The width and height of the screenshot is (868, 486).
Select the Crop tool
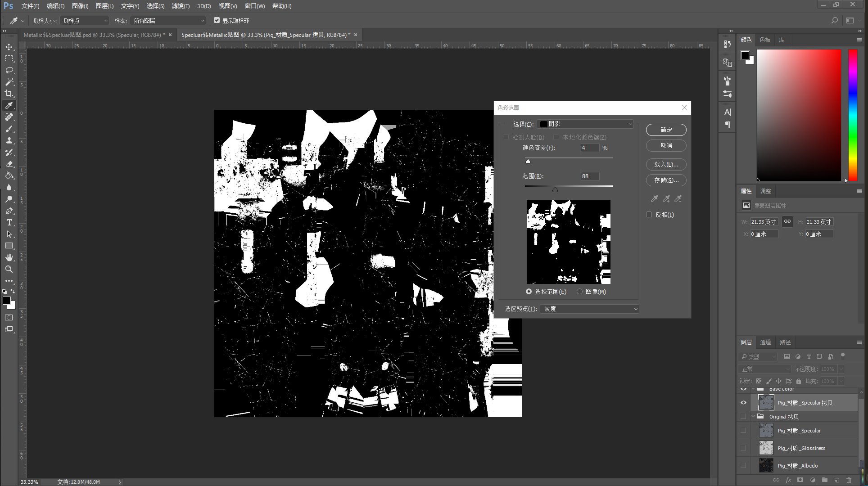[9, 94]
